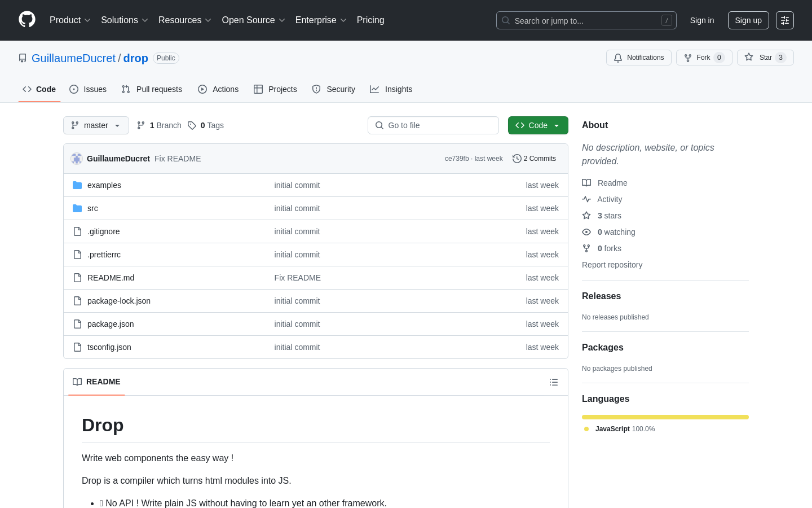Expand the Resources menu
Screen dimensions: 812x508
pos(185,20)
